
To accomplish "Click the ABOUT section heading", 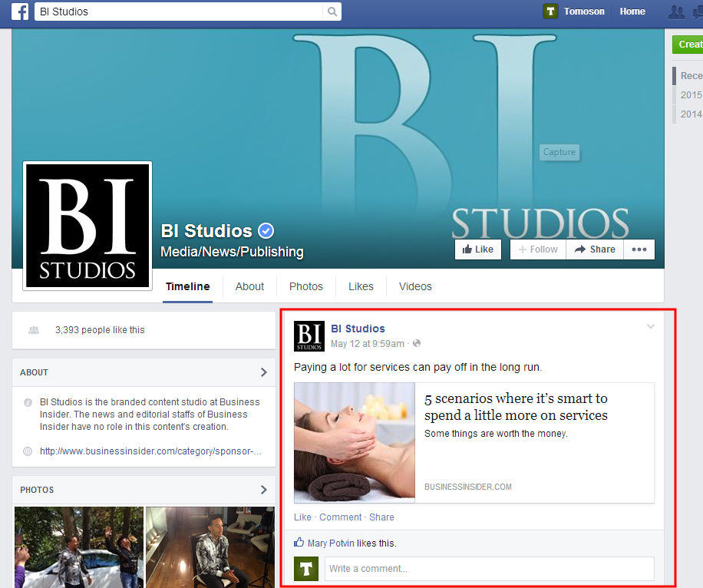I will pos(34,372).
